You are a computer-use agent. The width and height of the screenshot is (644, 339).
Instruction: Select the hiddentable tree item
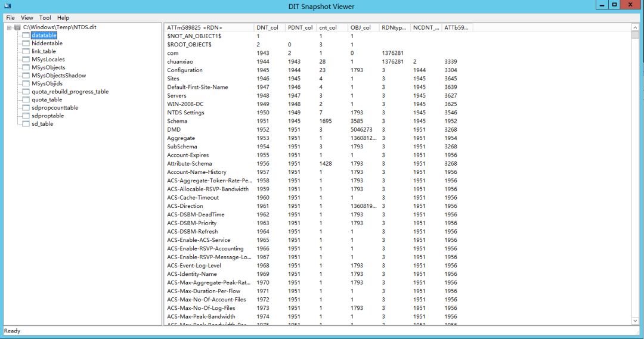(x=47, y=43)
